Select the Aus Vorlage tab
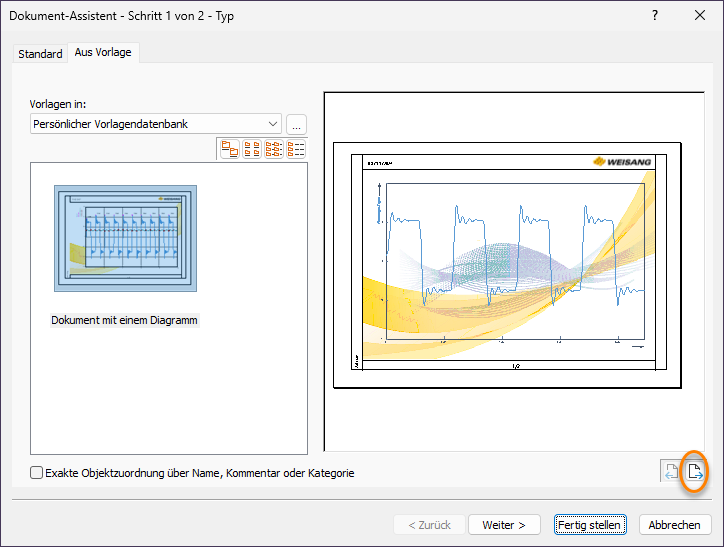 (103, 53)
